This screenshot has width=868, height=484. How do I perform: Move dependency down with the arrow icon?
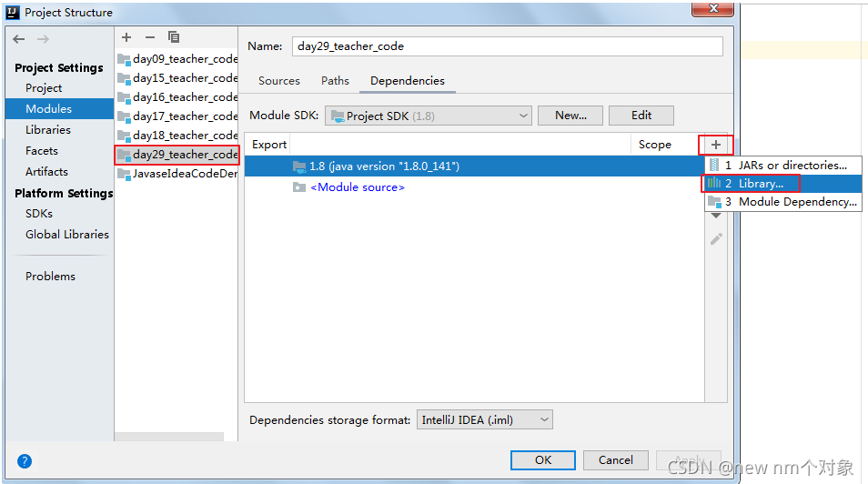(x=716, y=216)
